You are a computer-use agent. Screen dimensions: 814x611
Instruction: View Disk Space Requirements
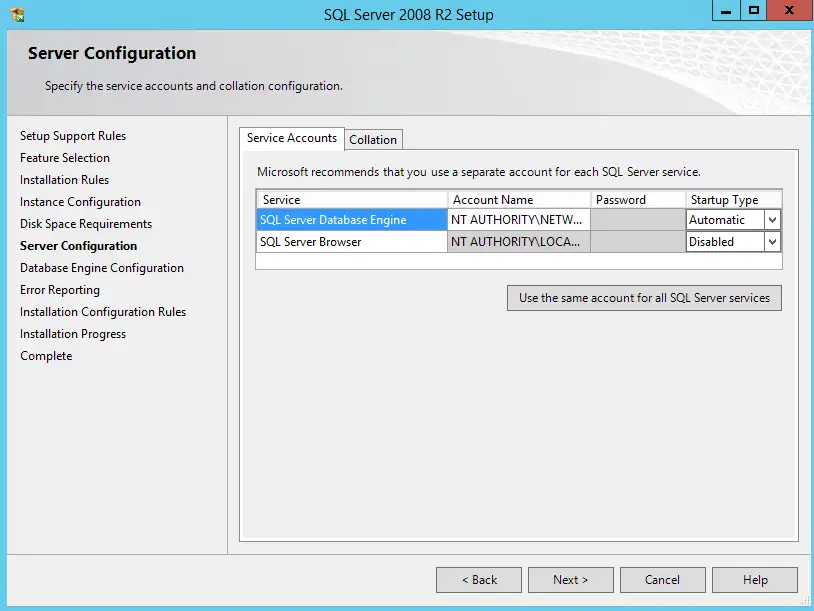[x=85, y=223]
